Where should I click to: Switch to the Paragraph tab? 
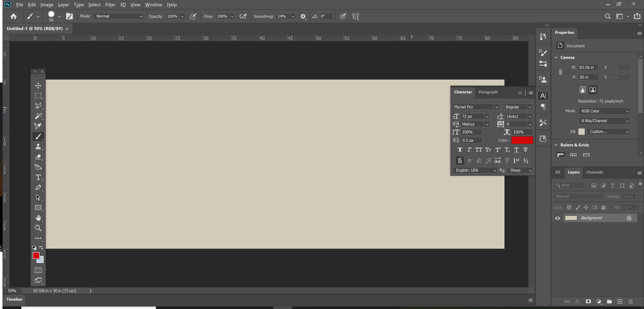point(488,92)
